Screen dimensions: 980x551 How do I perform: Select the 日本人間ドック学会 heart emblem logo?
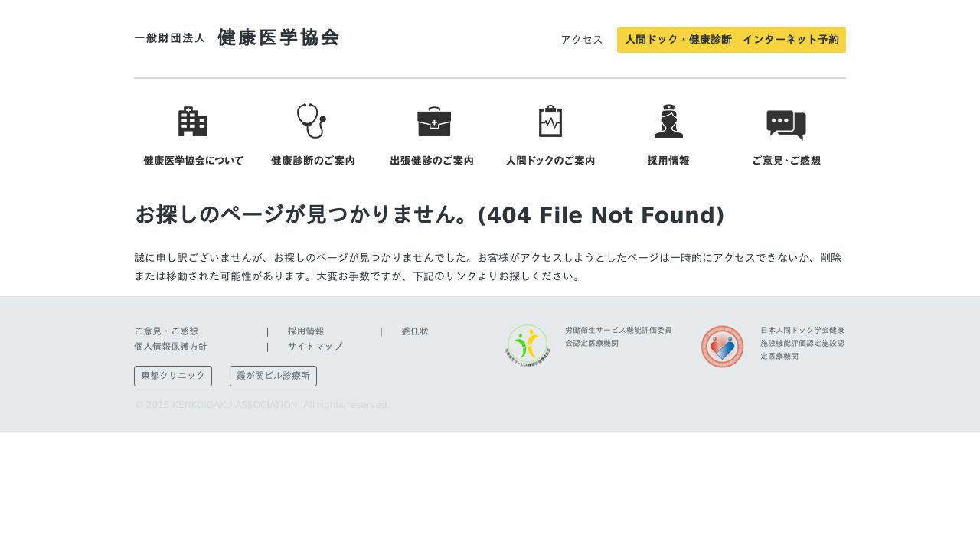(722, 346)
